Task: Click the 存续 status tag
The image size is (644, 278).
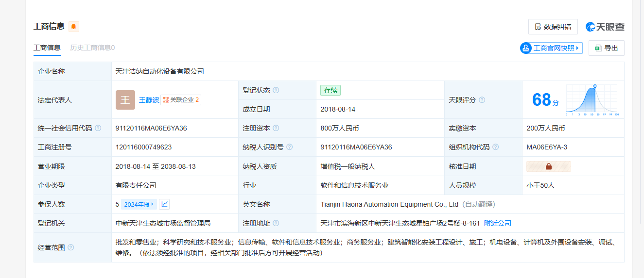Action: click(x=331, y=90)
